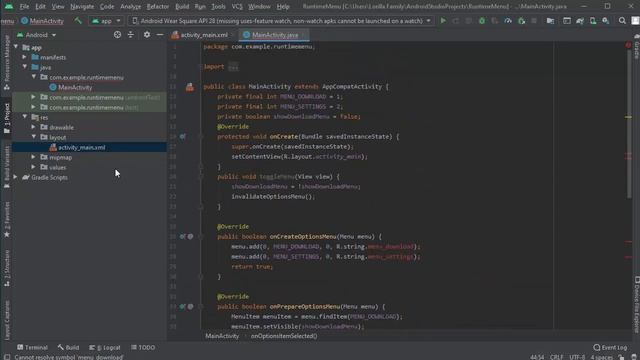
Task: Open the Event Log
Action: click(611, 347)
